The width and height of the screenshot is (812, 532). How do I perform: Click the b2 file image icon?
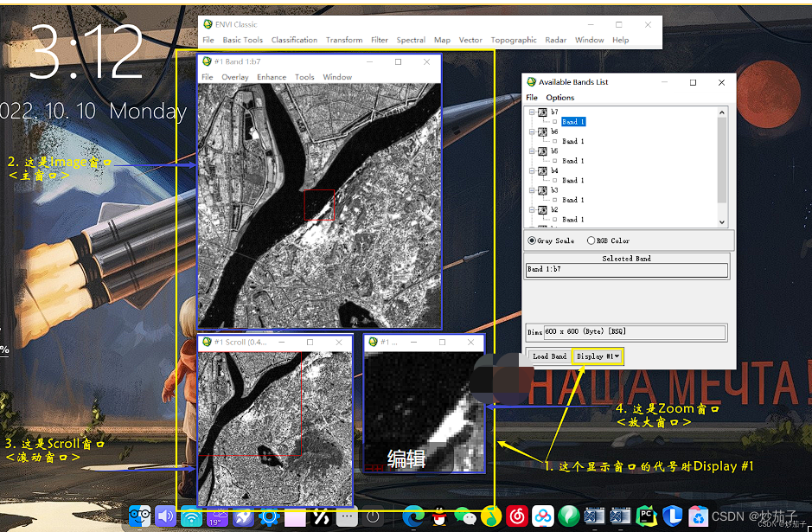542,210
